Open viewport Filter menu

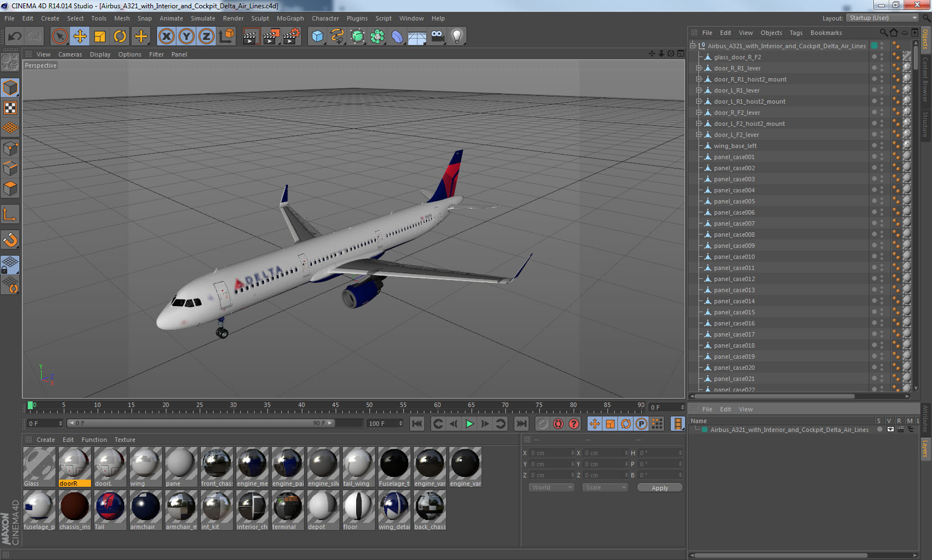[156, 54]
